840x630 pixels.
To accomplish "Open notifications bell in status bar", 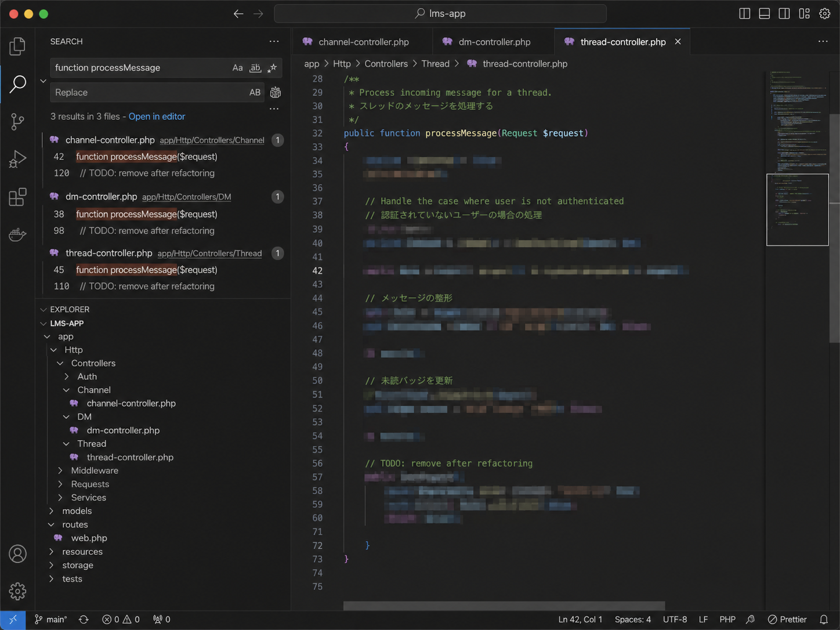I will coord(823,620).
